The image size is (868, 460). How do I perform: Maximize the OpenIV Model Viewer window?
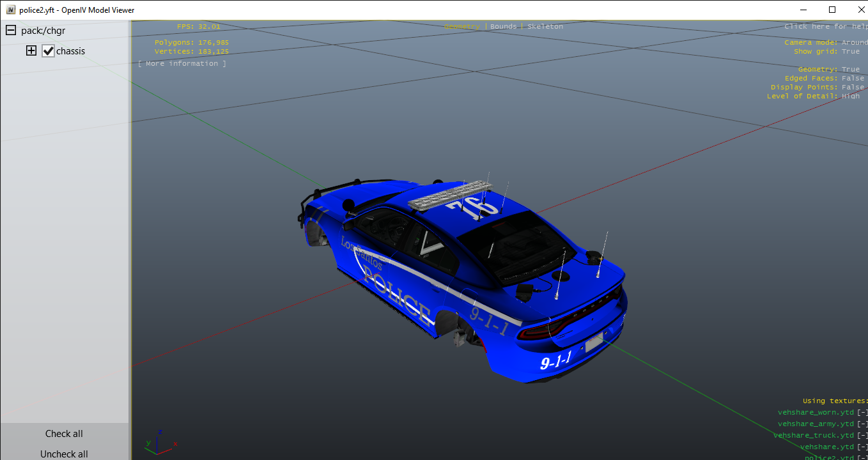[x=832, y=10]
